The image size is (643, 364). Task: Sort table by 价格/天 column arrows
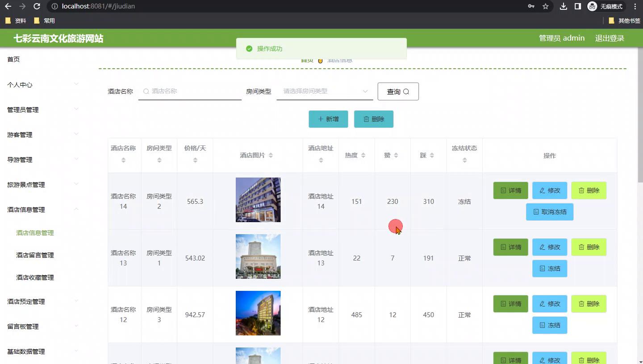(195, 160)
